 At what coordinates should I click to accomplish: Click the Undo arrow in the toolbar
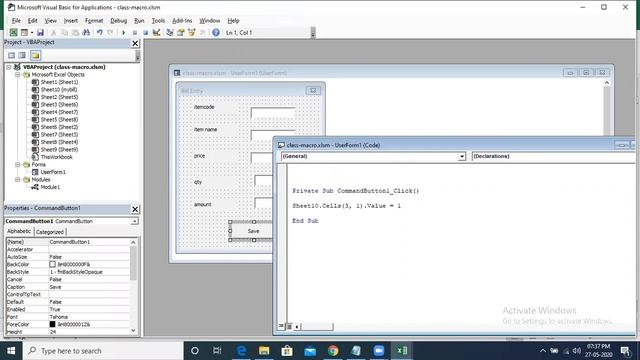click(99, 32)
